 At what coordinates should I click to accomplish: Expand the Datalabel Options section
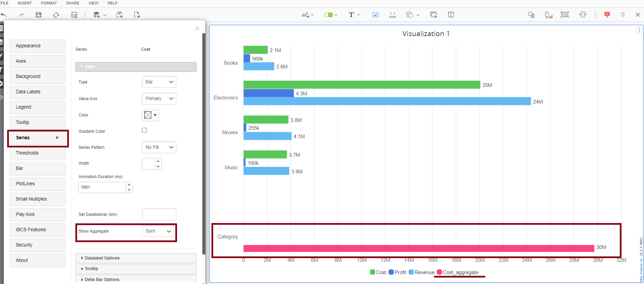pos(136,258)
